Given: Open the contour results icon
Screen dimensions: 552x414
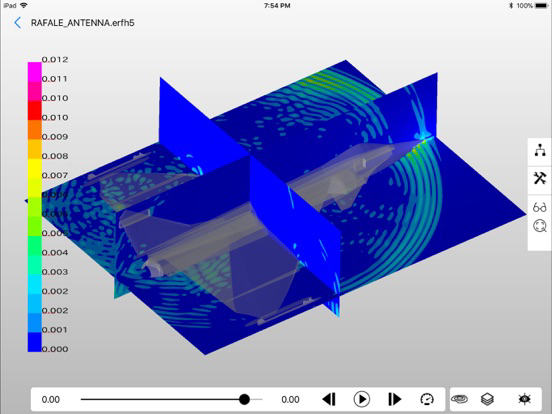Looking at the screenshot, I should 459,399.
